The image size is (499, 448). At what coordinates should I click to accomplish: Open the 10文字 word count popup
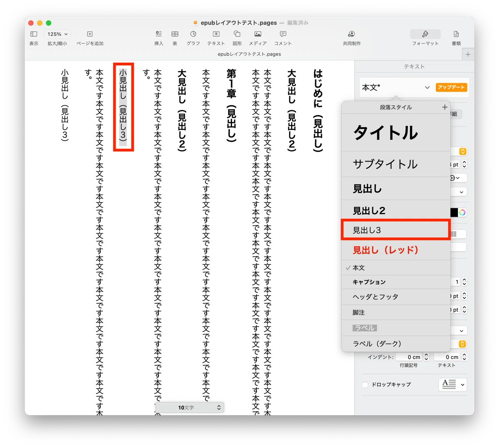point(190,408)
